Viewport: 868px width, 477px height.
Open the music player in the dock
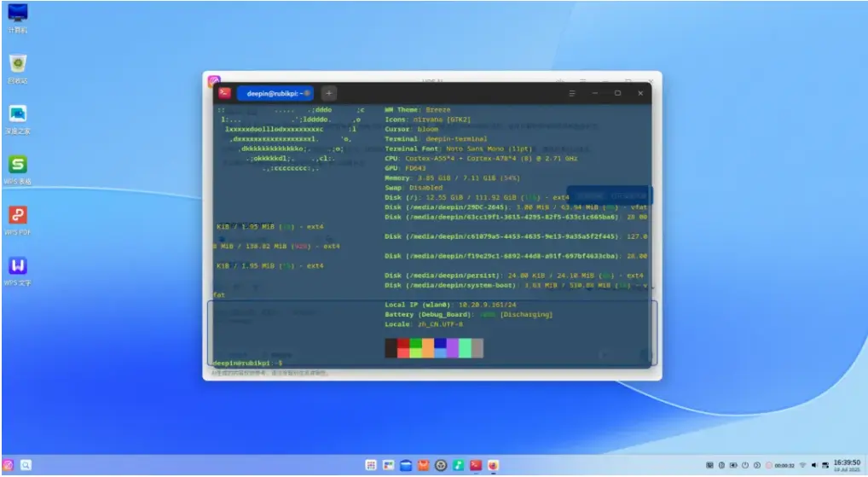459,465
